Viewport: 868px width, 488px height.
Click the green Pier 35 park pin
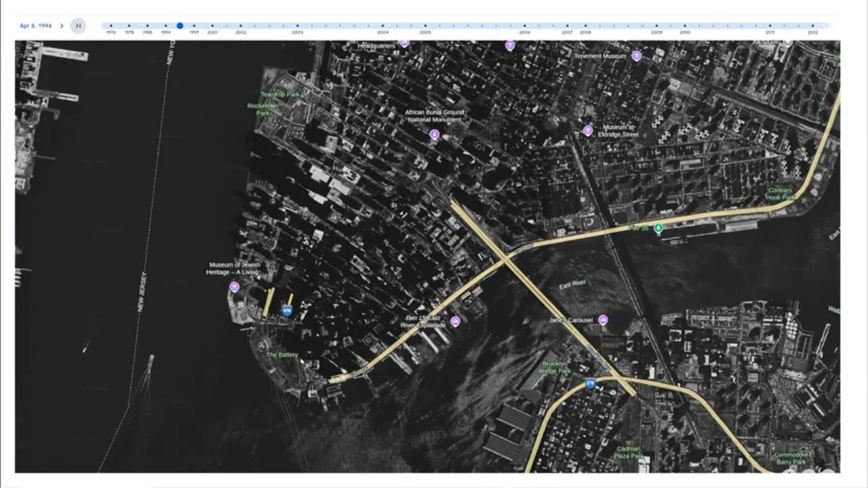pyautogui.click(x=658, y=228)
